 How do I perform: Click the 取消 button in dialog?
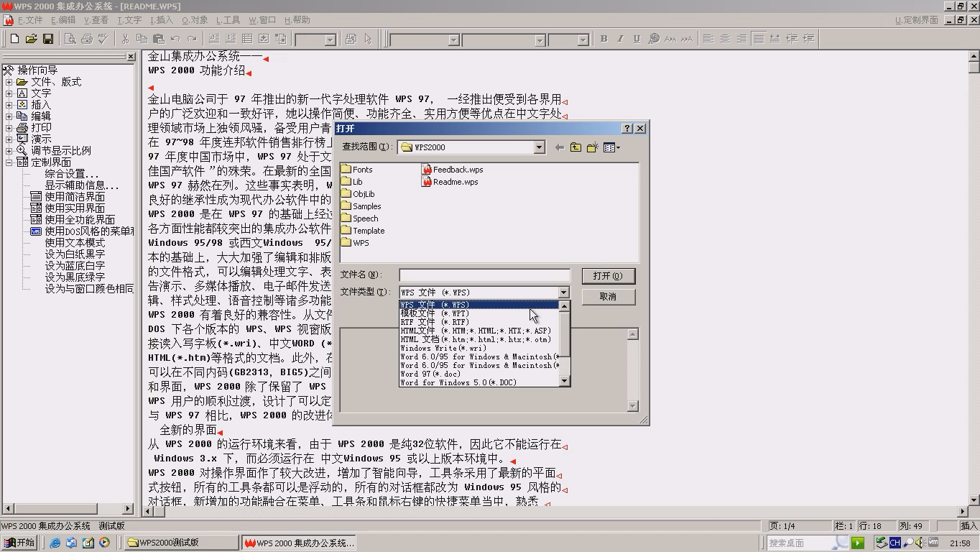[x=608, y=297]
